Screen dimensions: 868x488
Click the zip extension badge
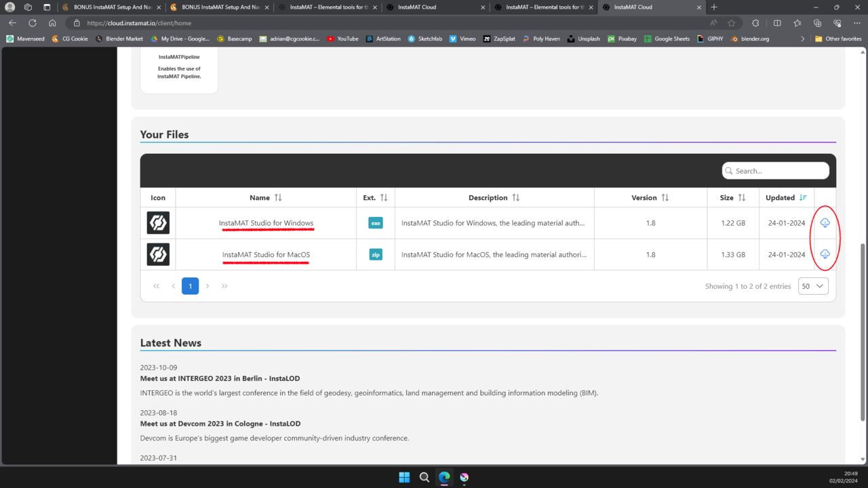point(375,255)
